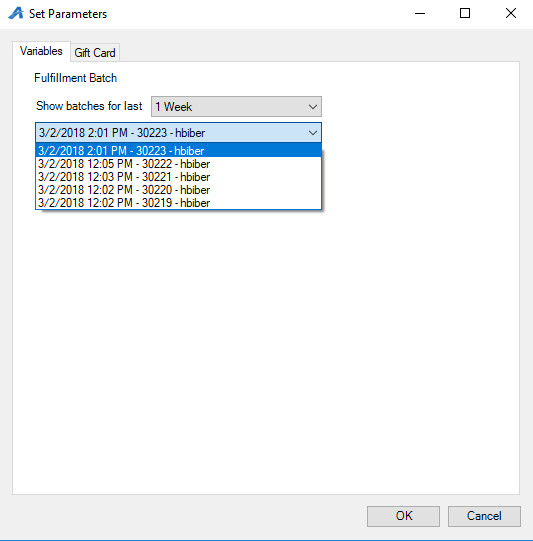Choose batch 30222 from 12:05 PM
Screen dimensions: 533x541
(x=178, y=164)
